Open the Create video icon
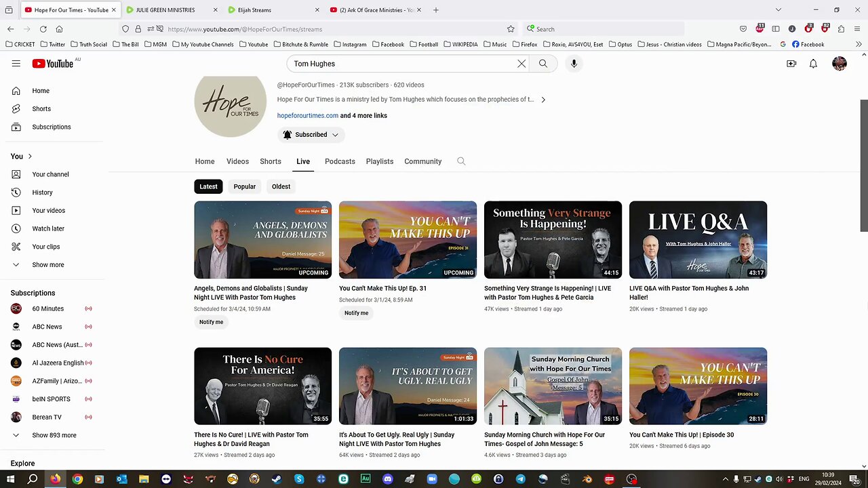The image size is (868, 488). coord(791,64)
